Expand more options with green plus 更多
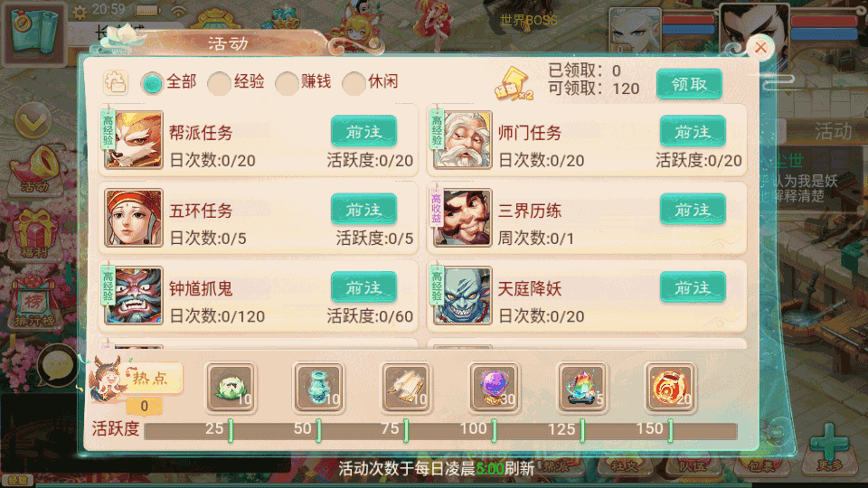Viewport: 868px width, 488px height. point(829,449)
